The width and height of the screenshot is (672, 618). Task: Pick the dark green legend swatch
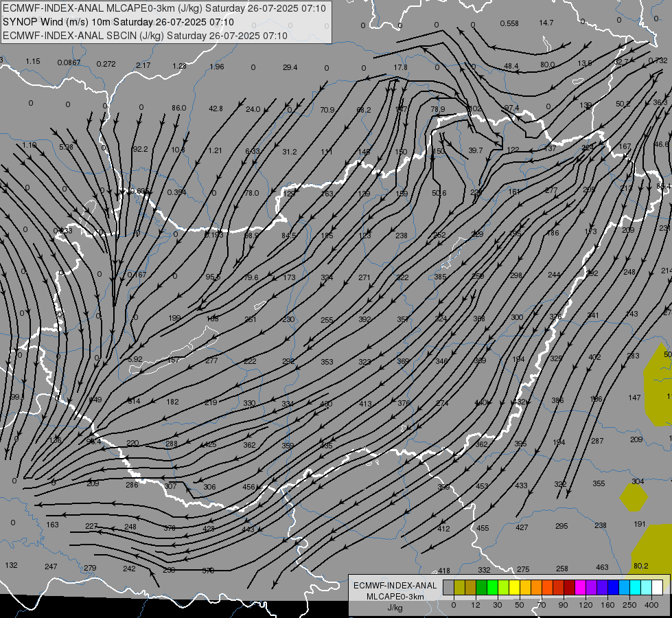tap(481, 587)
